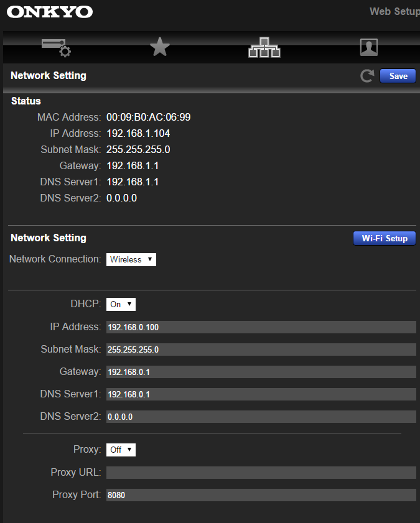Click the ONKYO logo
The width and height of the screenshot is (420, 523).
(50, 12)
